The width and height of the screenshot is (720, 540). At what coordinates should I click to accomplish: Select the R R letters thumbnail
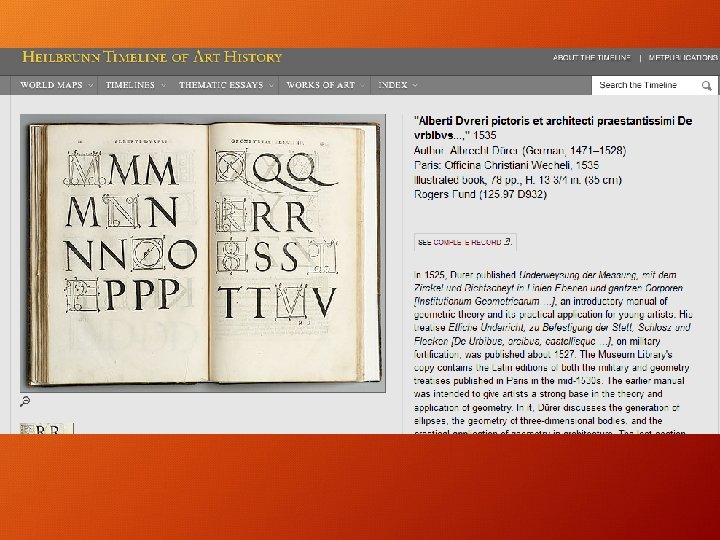[46, 428]
